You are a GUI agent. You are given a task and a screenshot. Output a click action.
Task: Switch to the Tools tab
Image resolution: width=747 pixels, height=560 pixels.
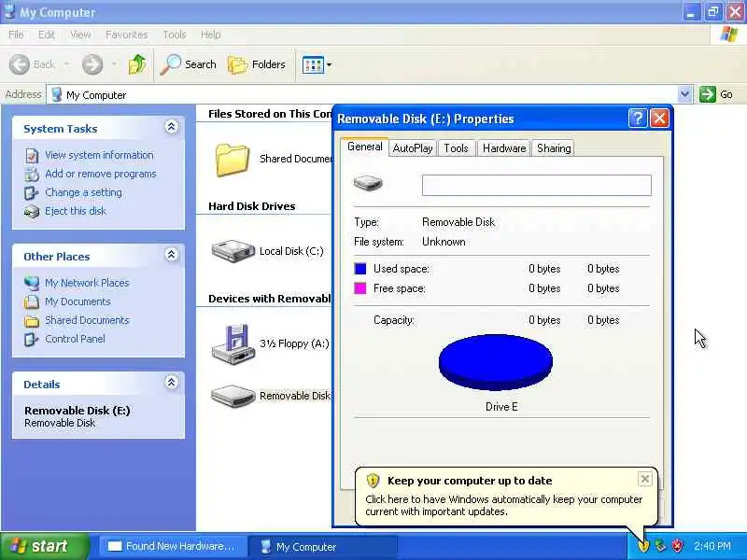click(x=456, y=148)
